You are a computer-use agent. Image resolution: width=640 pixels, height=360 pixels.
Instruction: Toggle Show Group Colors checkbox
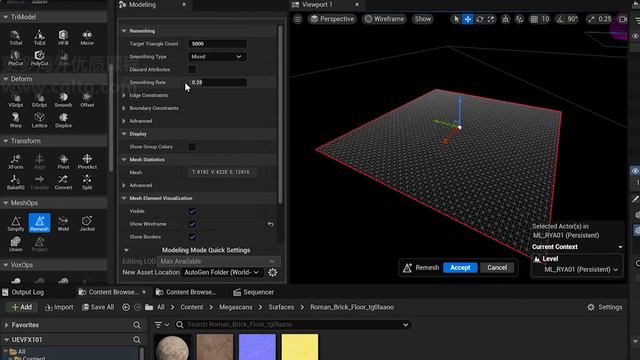[x=192, y=147]
